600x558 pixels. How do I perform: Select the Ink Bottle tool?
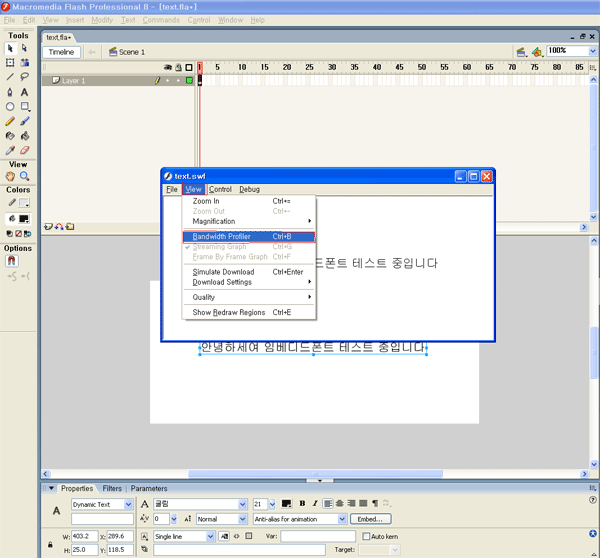tap(10, 136)
